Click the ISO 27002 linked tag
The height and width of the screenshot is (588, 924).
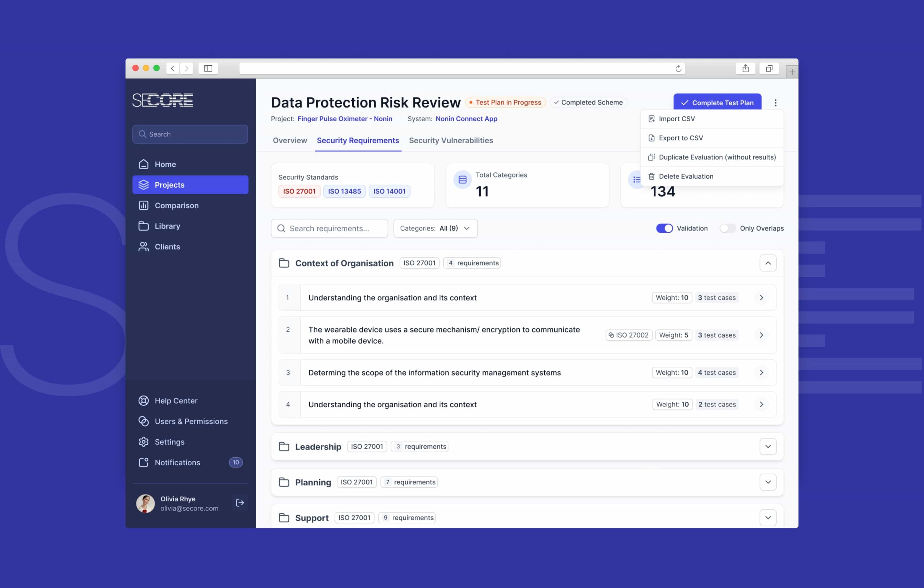628,335
